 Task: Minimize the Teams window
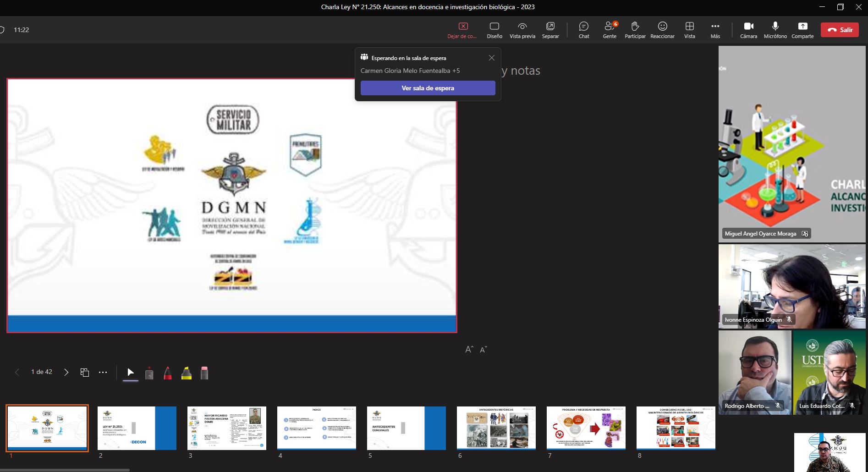[822, 7]
